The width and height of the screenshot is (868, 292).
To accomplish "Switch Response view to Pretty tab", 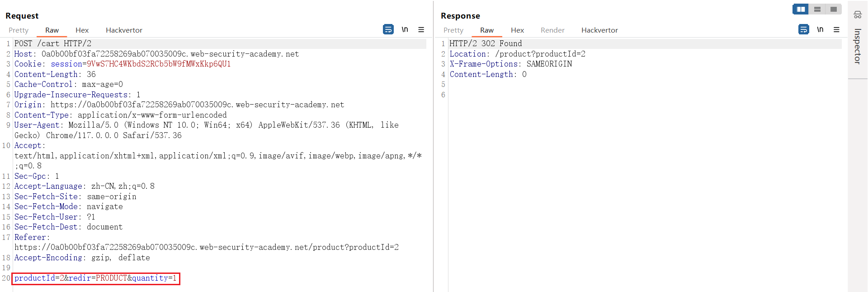I will (x=453, y=30).
